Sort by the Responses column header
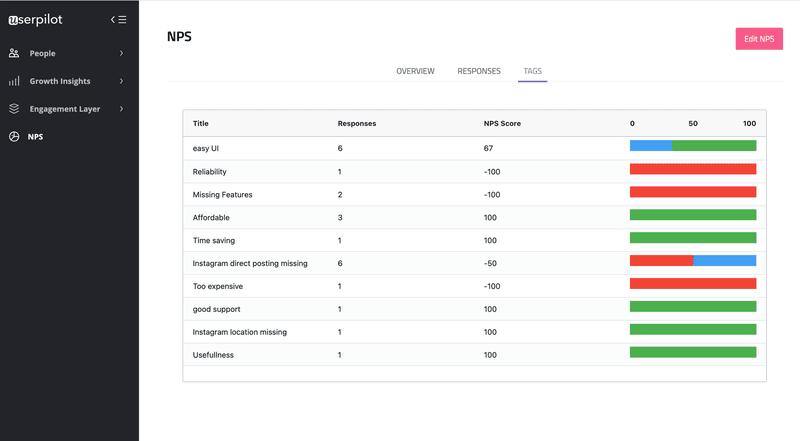Image resolution: width=800 pixels, height=441 pixels. pos(357,124)
